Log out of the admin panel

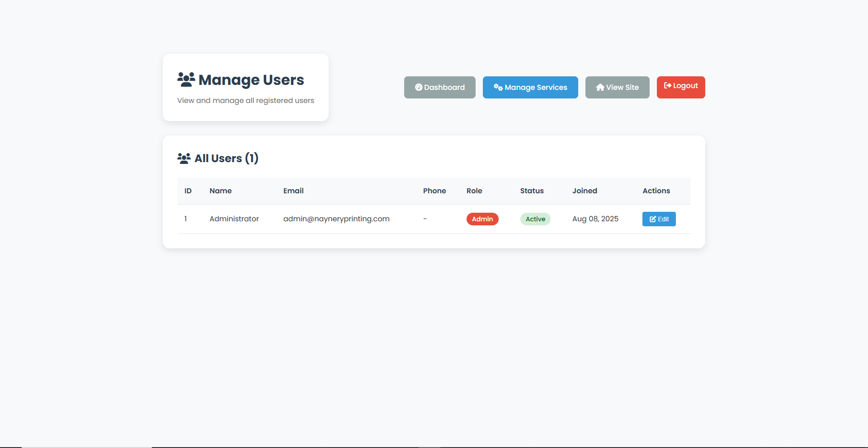pyautogui.click(x=681, y=86)
